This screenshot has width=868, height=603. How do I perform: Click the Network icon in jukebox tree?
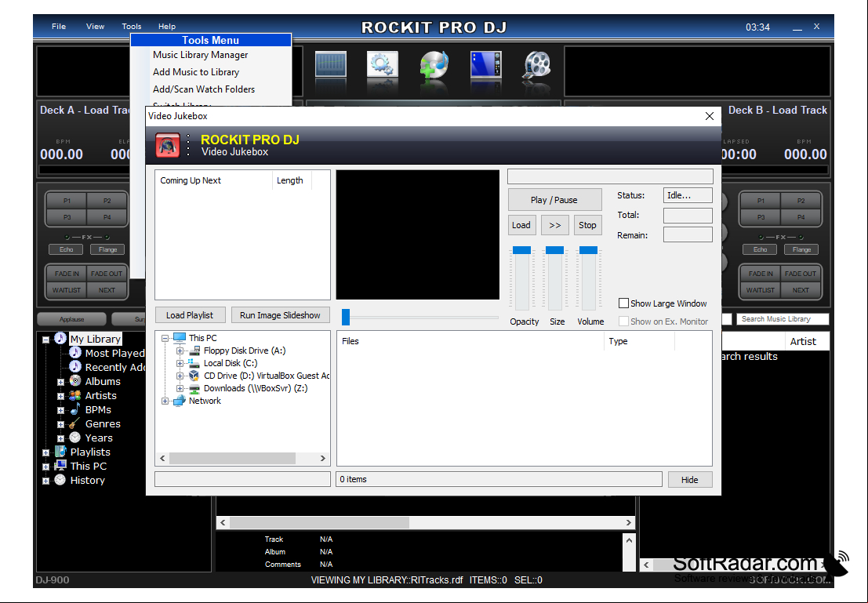pyautogui.click(x=180, y=401)
